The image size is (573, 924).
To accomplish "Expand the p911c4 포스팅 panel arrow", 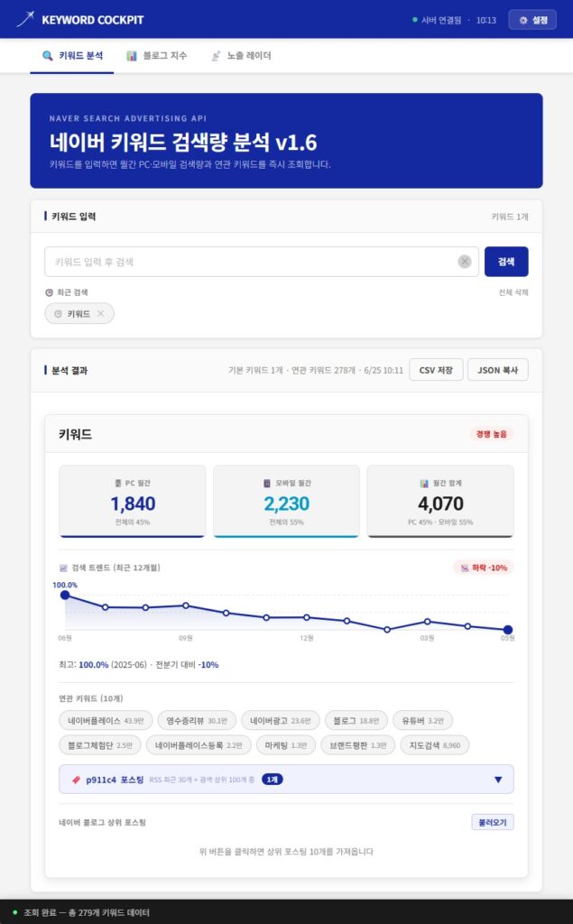I will [498, 780].
